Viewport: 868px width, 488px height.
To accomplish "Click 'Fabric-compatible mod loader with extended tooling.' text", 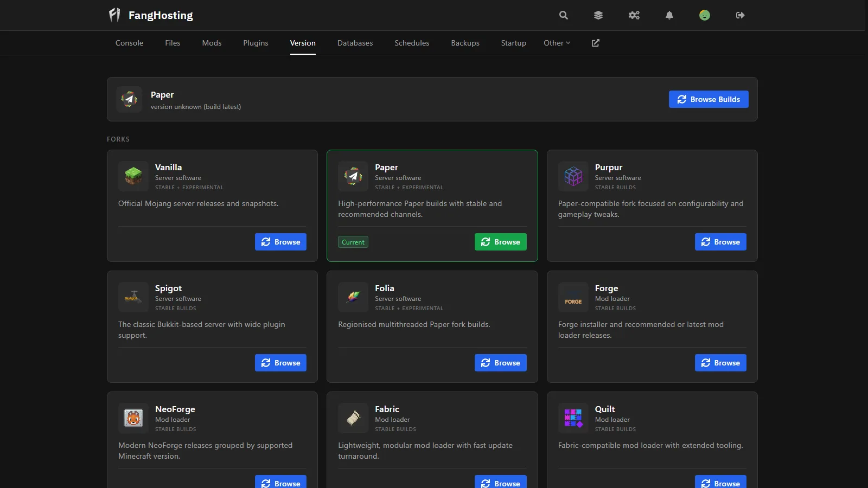I will point(650,445).
